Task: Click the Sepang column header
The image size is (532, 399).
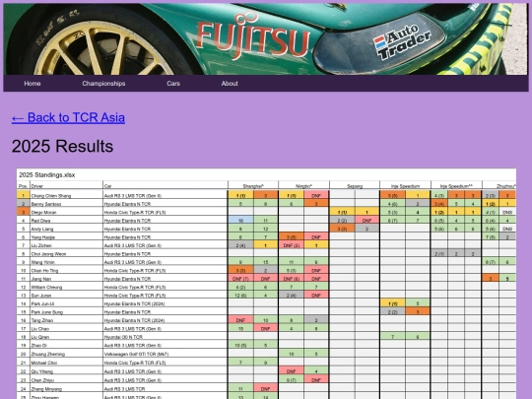Action: click(355, 186)
